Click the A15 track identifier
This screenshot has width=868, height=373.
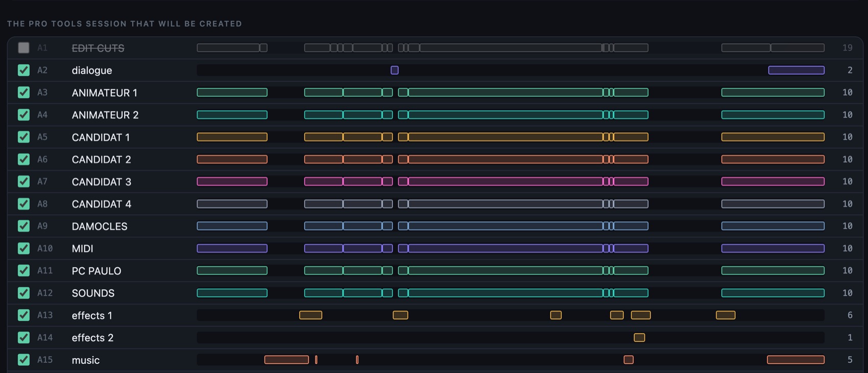tap(45, 360)
